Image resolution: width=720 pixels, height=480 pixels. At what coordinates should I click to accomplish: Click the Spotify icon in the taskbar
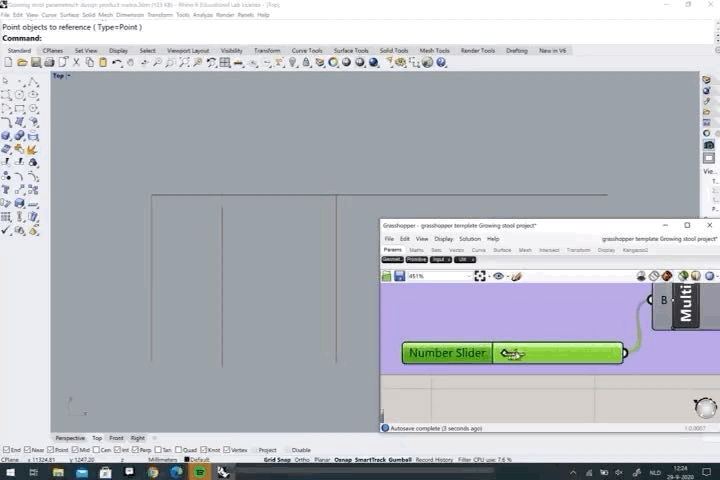click(x=200, y=471)
